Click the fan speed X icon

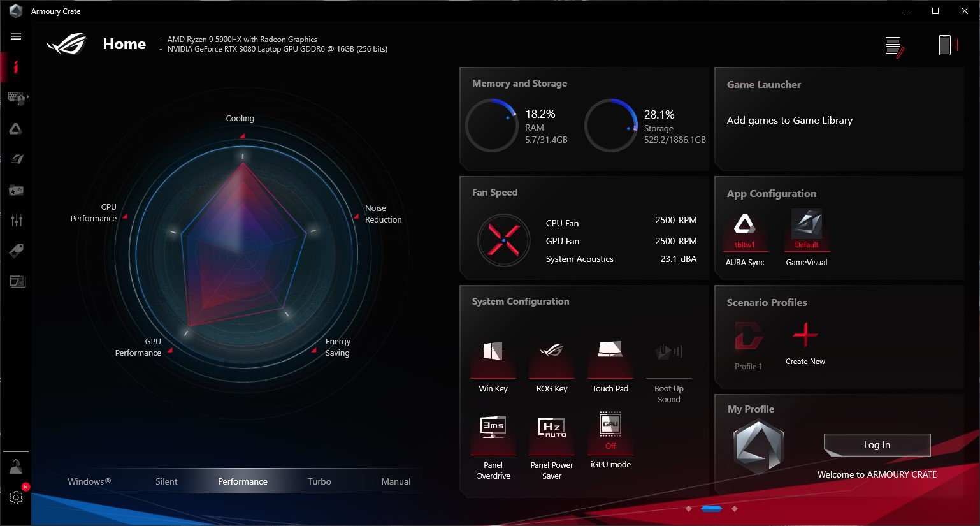pos(503,240)
